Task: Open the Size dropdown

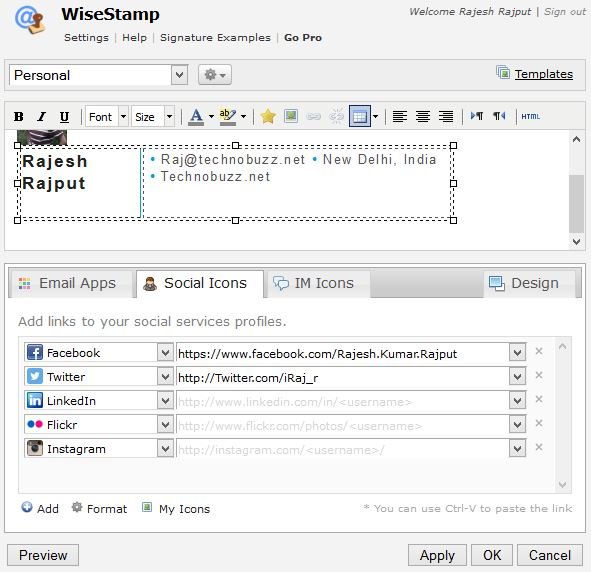Action: pos(153,117)
